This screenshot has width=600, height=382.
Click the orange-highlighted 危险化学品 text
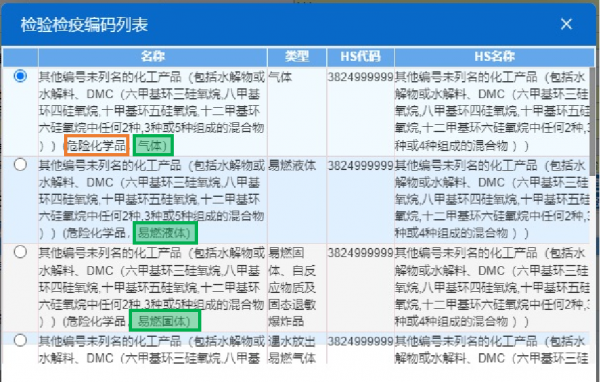click(96, 145)
